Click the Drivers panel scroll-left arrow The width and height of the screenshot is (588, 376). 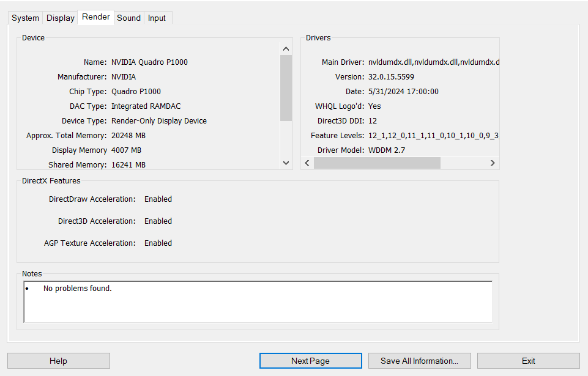307,163
